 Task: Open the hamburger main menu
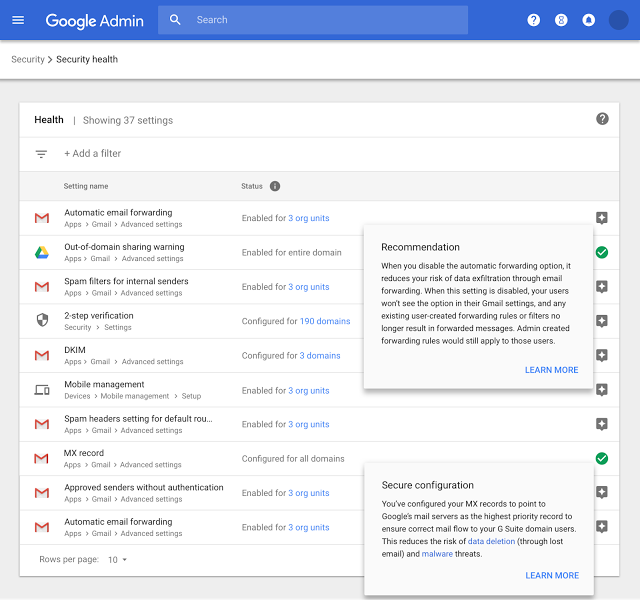18,20
